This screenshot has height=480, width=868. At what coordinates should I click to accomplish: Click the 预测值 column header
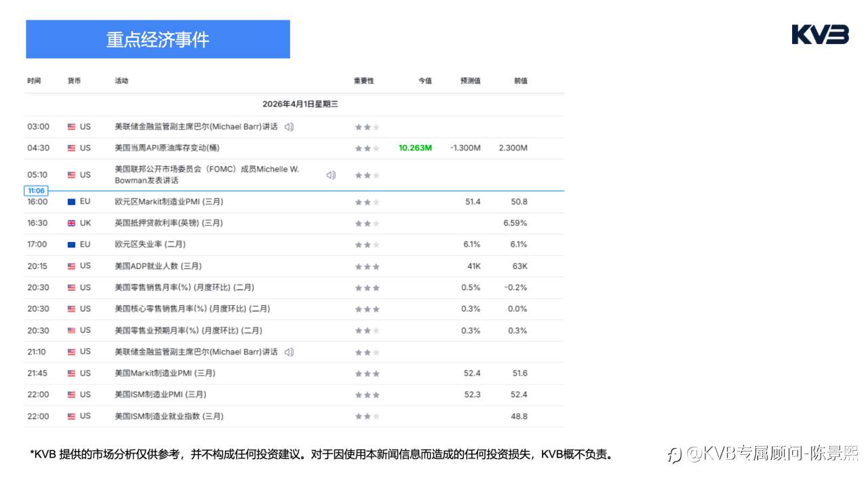click(x=470, y=81)
